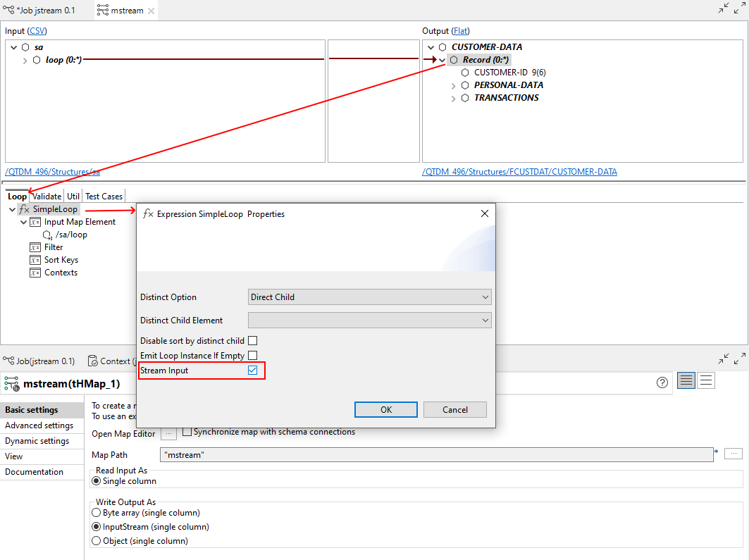Enable Disable sort by distinct child

tap(252, 340)
